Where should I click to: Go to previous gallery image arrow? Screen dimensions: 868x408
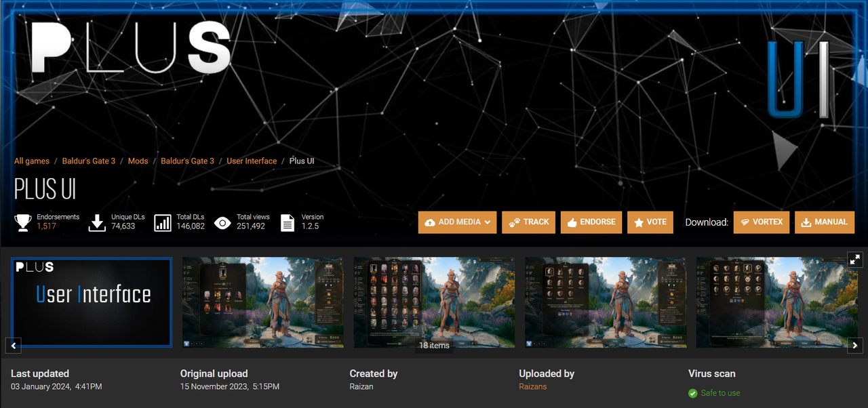pos(14,346)
